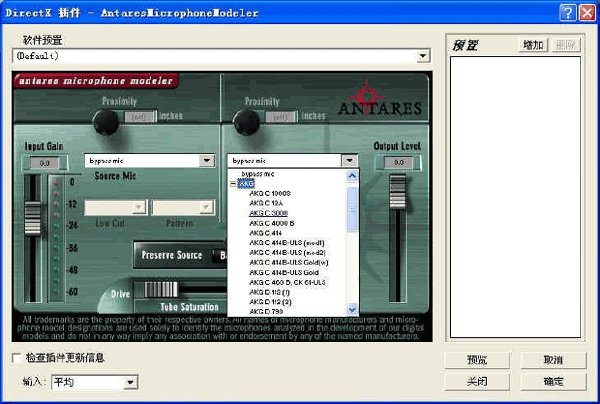The image size is (600, 404).
Task: Select AKG D 112 (1)
Action: [x=269, y=292]
